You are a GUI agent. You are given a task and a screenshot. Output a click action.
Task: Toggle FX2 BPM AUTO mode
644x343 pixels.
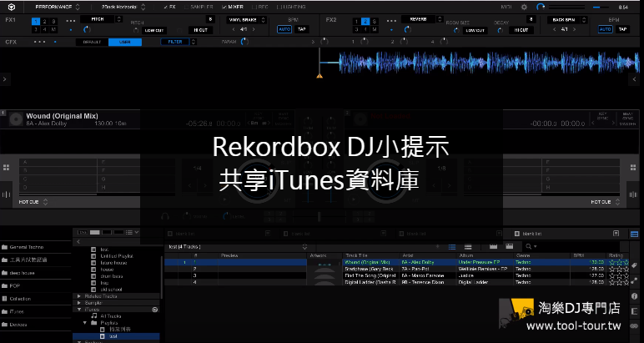coord(605,29)
